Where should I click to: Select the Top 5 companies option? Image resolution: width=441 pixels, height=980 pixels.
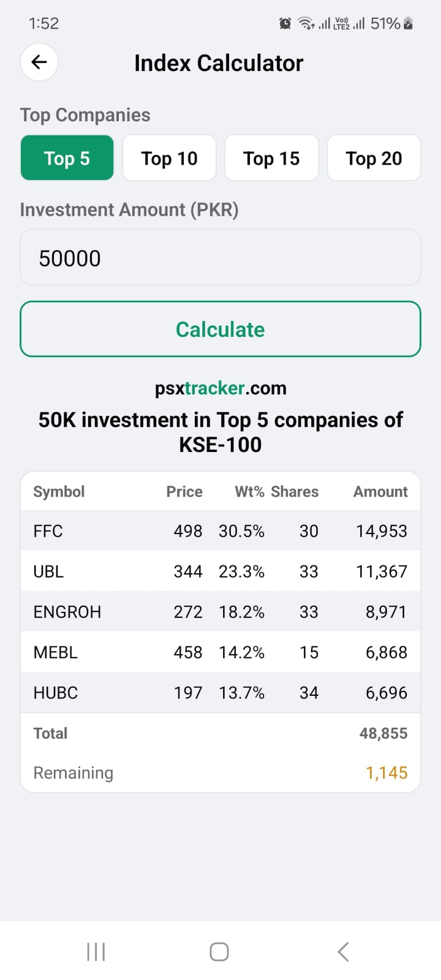pyautogui.click(x=67, y=158)
